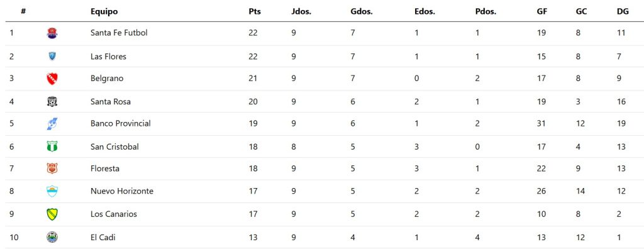Image resolution: width=644 pixels, height=249 pixels.
Task: Open the Santa Fe Futbol team name
Action: [119, 33]
